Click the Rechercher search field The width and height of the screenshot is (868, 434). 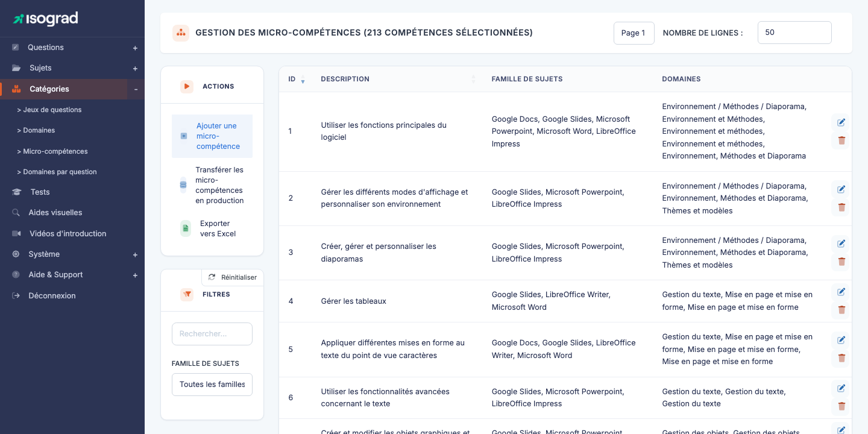(212, 334)
